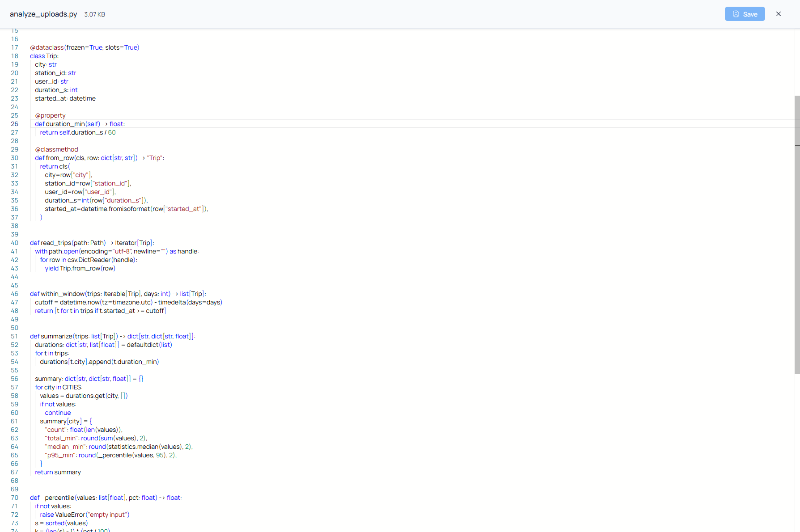Click the "total_min" entry line
This screenshot has height=532, width=800.
(96, 438)
